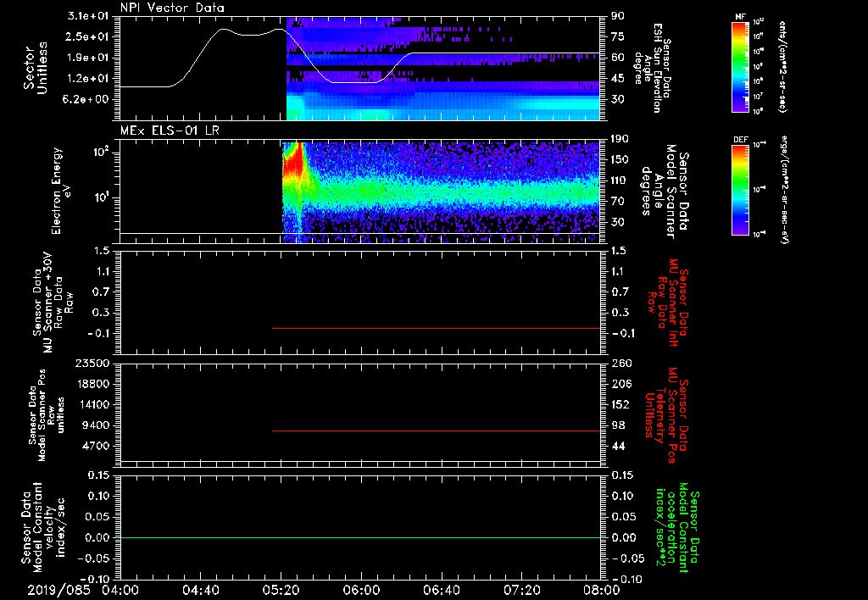Click the 'MEx ELS-01 LR' panel title
The height and width of the screenshot is (600, 868).
click(x=169, y=131)
